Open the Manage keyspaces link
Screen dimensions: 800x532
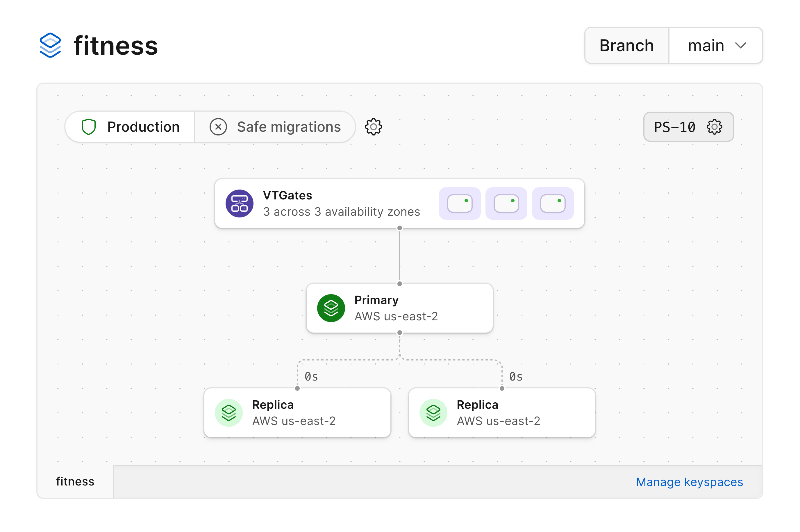point(689,482)
